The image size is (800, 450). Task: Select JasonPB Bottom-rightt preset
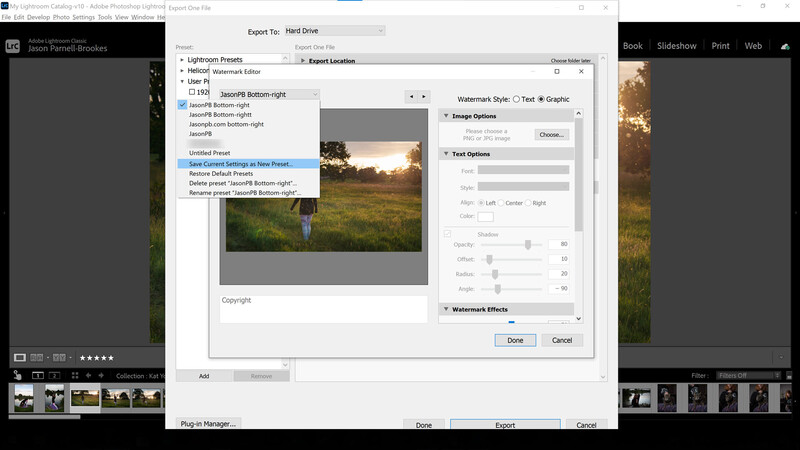(x=248, y=114)
